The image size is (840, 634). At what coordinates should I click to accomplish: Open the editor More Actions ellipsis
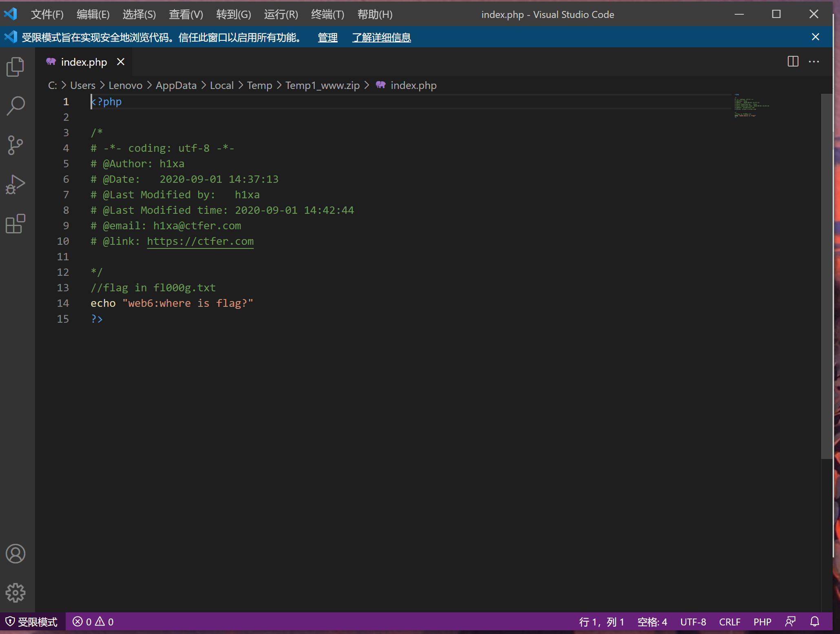click(814, 62)
